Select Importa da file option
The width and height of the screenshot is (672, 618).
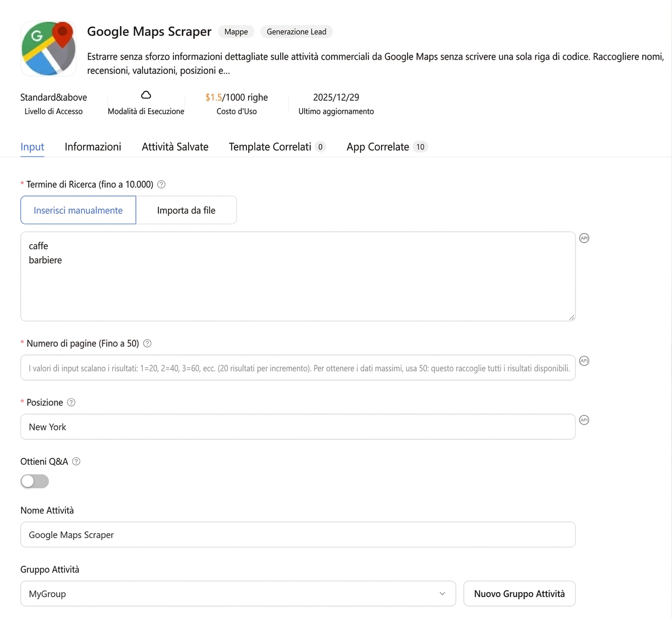186,210
